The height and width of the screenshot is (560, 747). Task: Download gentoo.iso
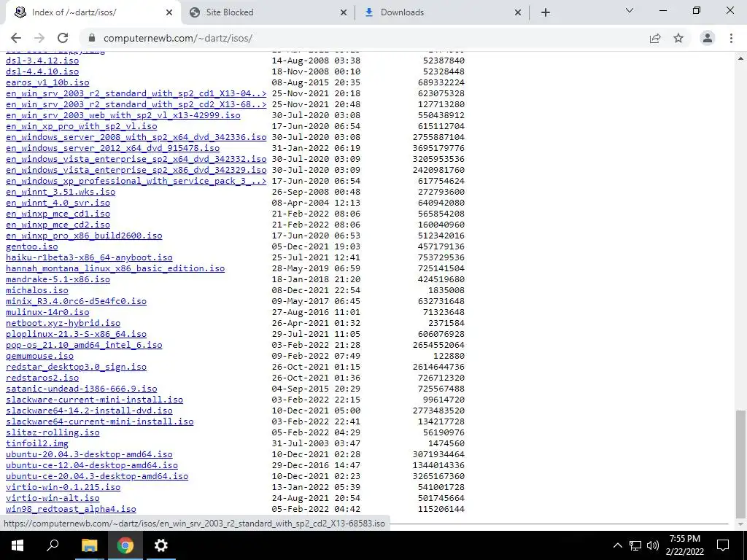[x=32, y=246]
